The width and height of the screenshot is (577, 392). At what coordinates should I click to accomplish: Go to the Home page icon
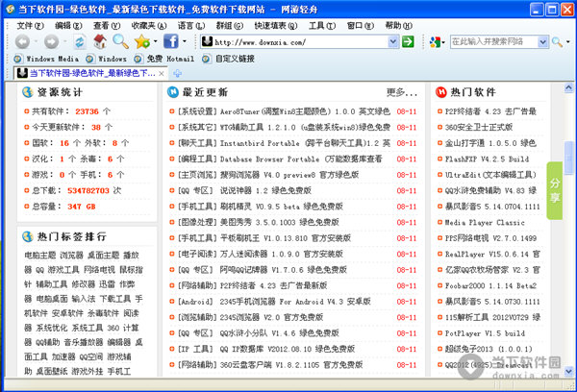pyautogui.click(x=100, y=41)
